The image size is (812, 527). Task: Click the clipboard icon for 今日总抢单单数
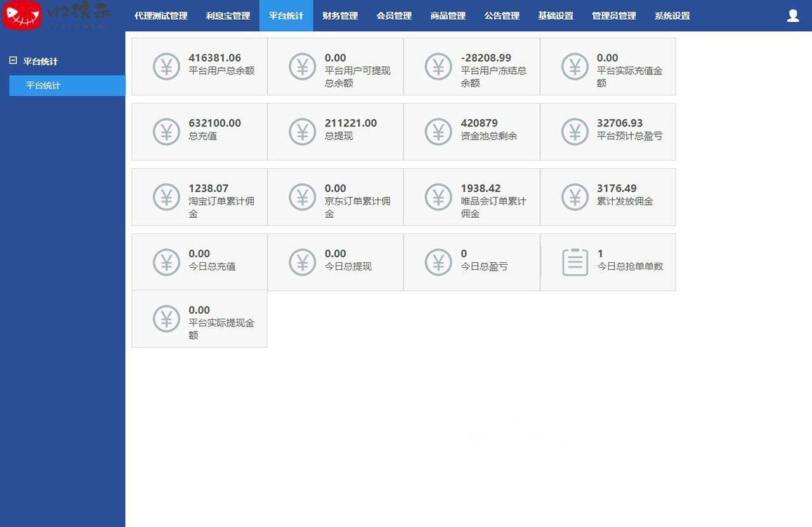[575, 262]
